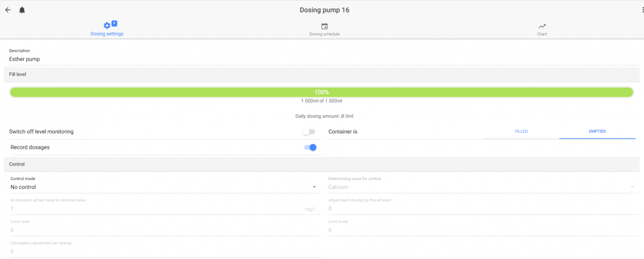Viewport: 644px width, 259px height.
Task: Select the No control combo box
Action: coord(164,187)
